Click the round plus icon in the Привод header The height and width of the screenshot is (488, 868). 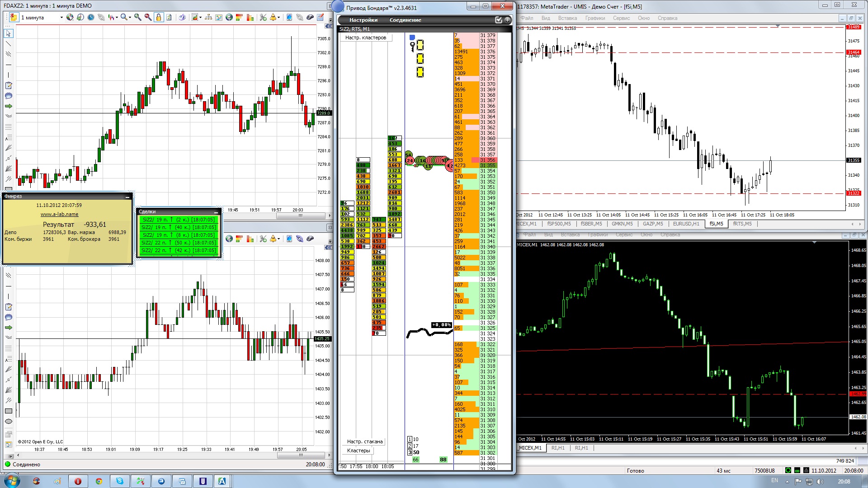[x=507, y=20]
